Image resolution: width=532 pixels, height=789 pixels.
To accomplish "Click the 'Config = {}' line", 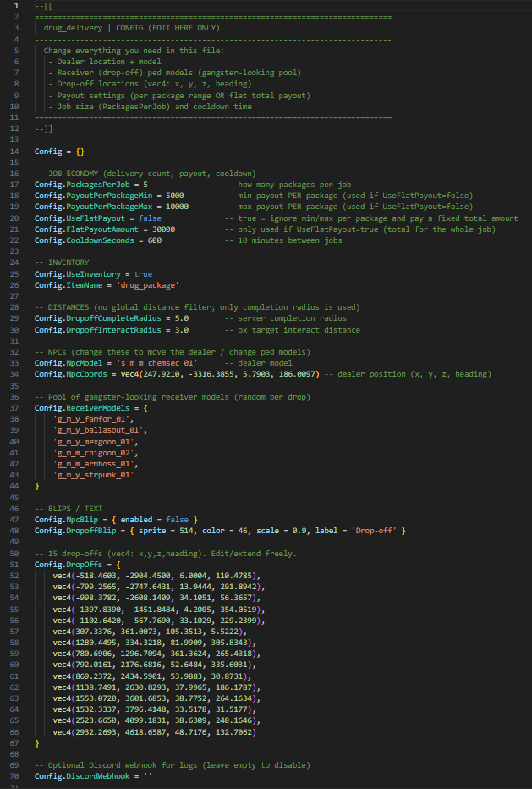I will point(59,152).
